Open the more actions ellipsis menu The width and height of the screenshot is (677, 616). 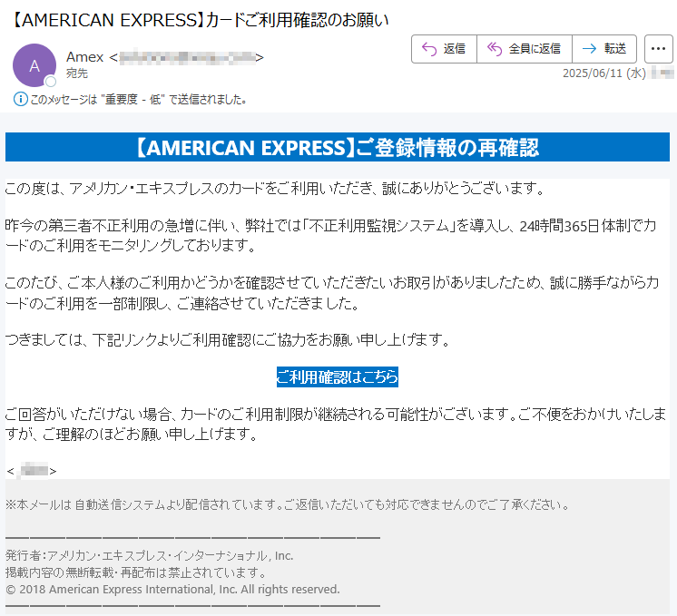(x=659, y=49)
